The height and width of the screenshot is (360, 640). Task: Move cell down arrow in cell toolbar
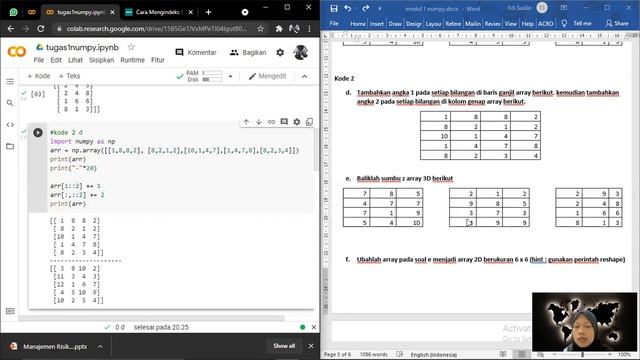[259, 122]
